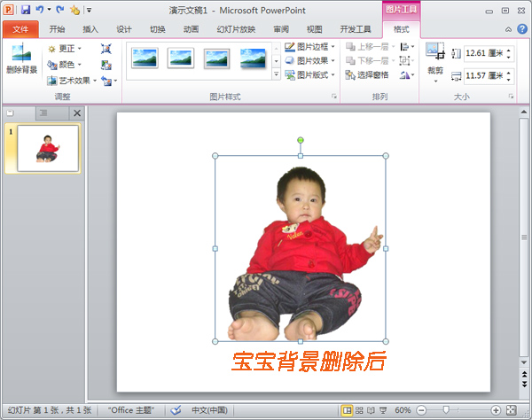Switch to the Developer (开发工具) tab
532x420 pixels.
point(356,29)
